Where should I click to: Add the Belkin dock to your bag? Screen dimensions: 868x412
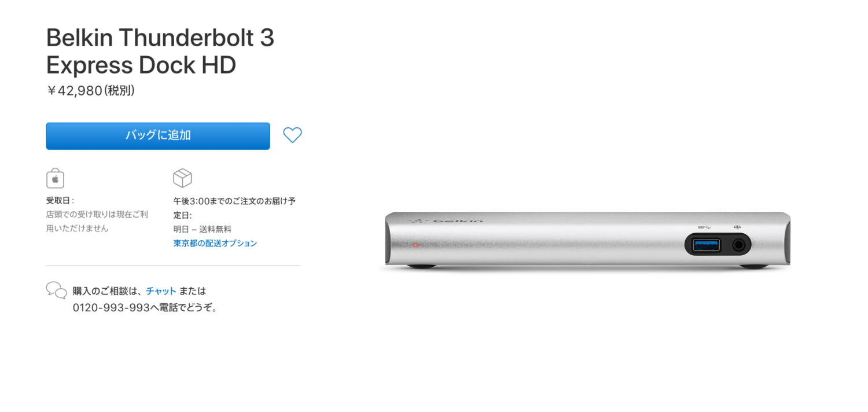(x=158, y=136)
